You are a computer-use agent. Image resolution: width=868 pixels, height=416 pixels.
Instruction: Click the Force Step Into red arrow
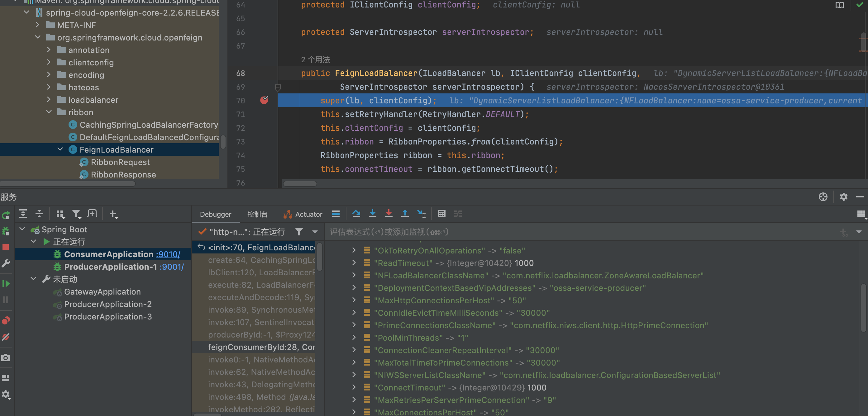click(389, 214)
